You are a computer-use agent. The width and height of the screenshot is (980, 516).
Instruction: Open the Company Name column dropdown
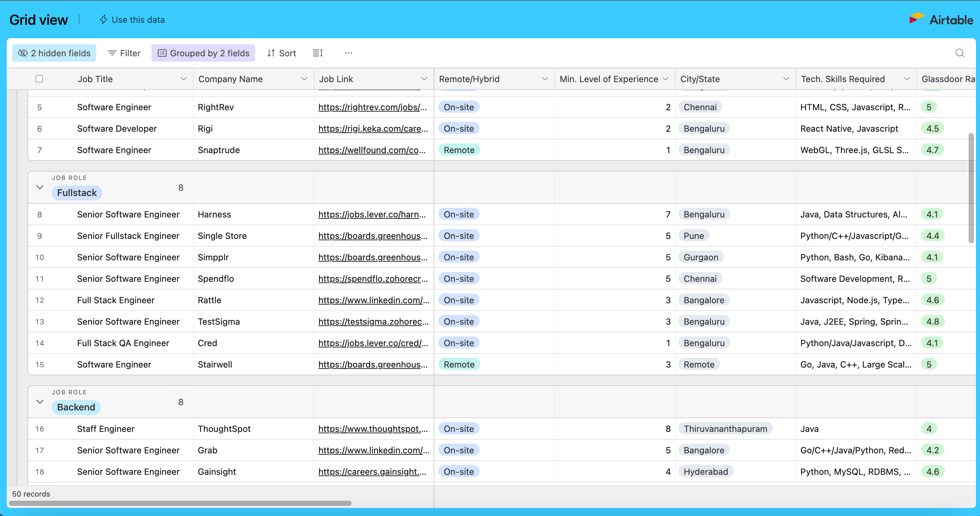[304, 79]
